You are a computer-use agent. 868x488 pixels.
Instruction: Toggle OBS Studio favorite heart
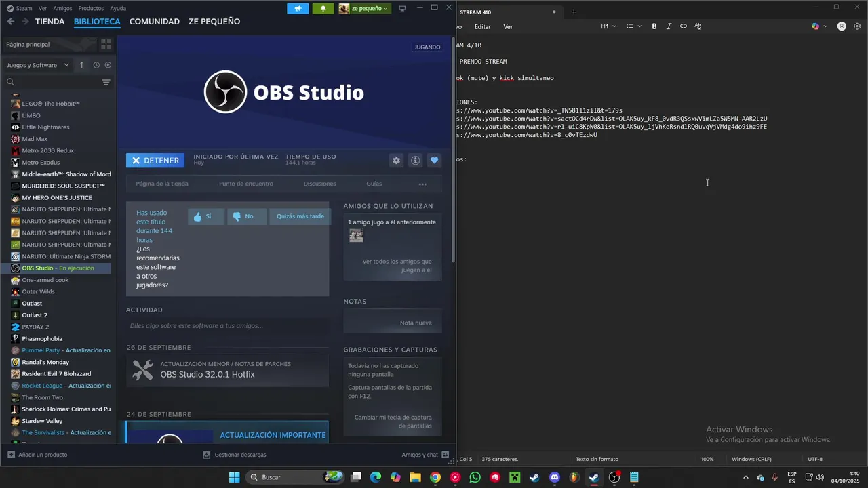click(x=435, y=161)
